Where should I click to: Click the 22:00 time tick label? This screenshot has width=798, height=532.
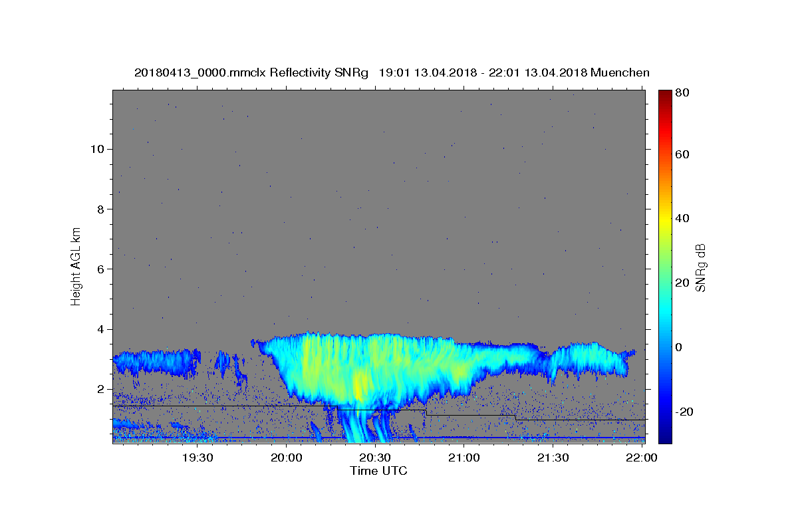click(641, 458)
